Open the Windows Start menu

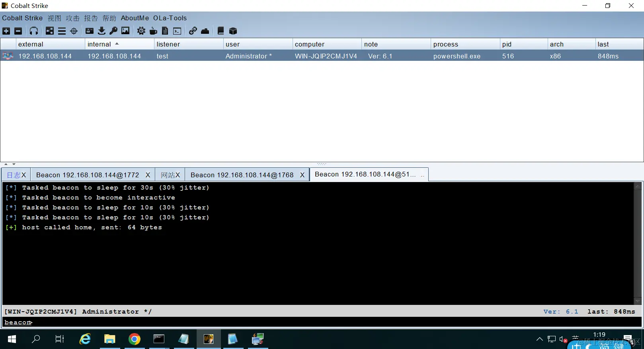click(12, 339)
